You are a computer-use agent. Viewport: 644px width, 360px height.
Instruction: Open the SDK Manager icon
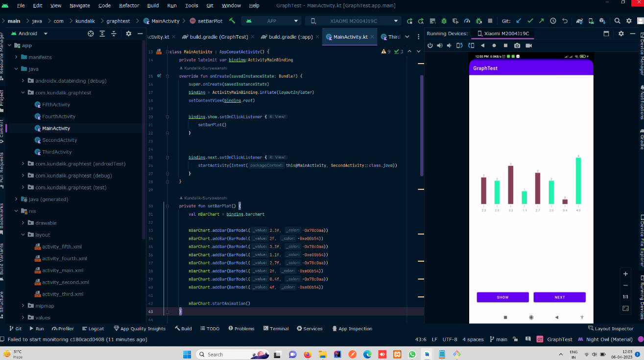point(602,21)
